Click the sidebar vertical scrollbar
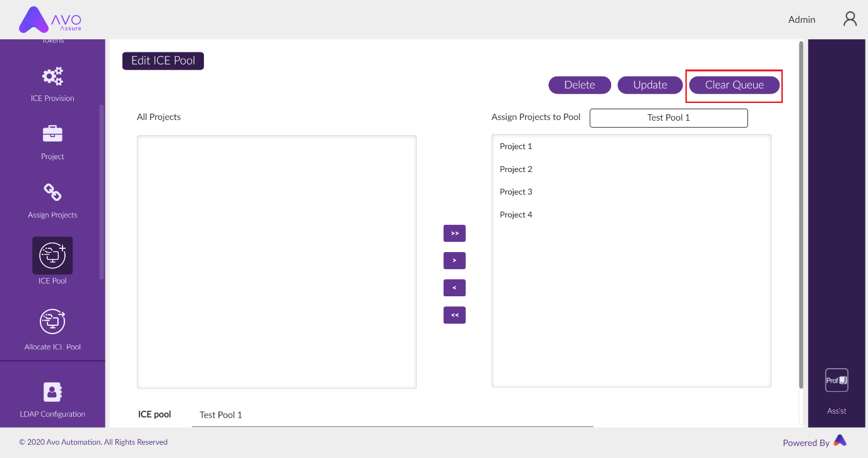 pos(102,191)
